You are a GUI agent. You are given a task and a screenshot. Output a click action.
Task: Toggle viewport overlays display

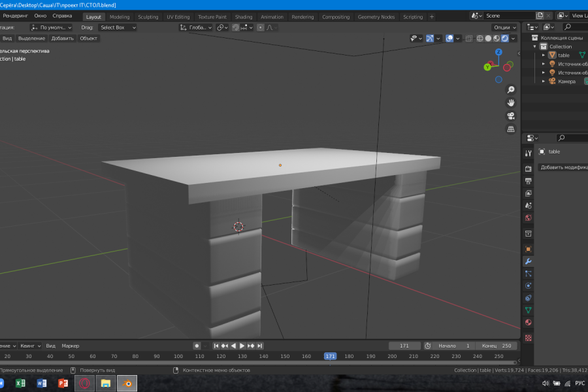[x=449, y=39]
